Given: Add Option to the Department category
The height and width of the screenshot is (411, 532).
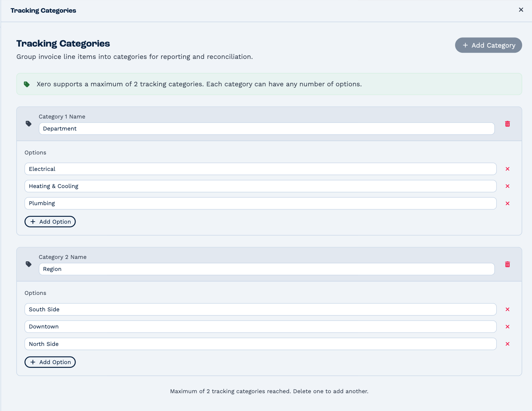Looking at the screenshot, I should (50, 222).
